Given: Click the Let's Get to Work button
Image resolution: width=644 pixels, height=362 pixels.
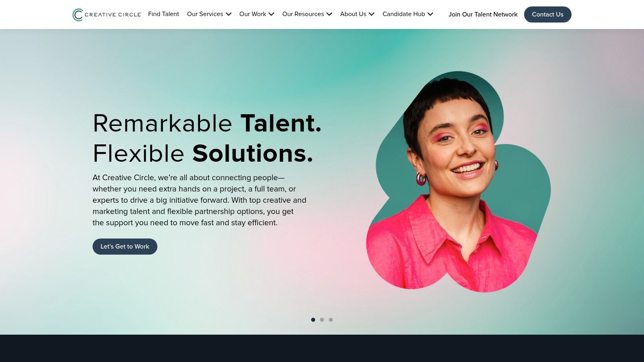Looking at the screenshot, I should coord(125,247).
